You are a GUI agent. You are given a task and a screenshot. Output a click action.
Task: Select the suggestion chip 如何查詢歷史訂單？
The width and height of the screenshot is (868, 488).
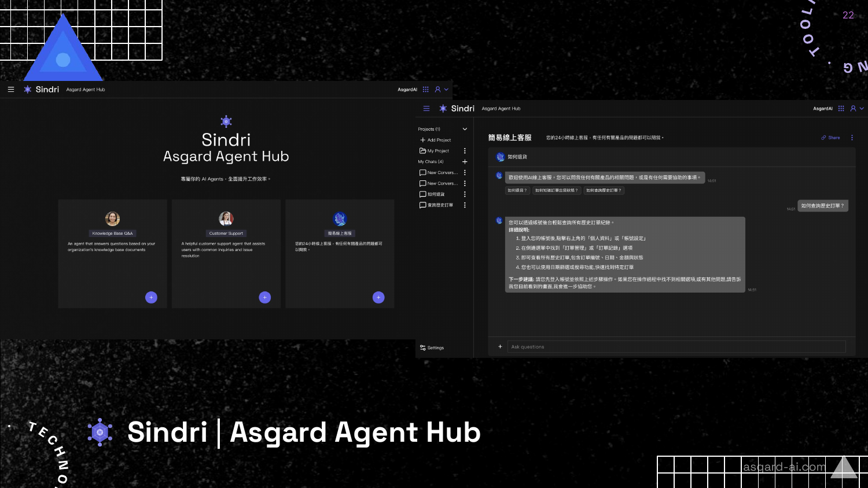(604, 190)
